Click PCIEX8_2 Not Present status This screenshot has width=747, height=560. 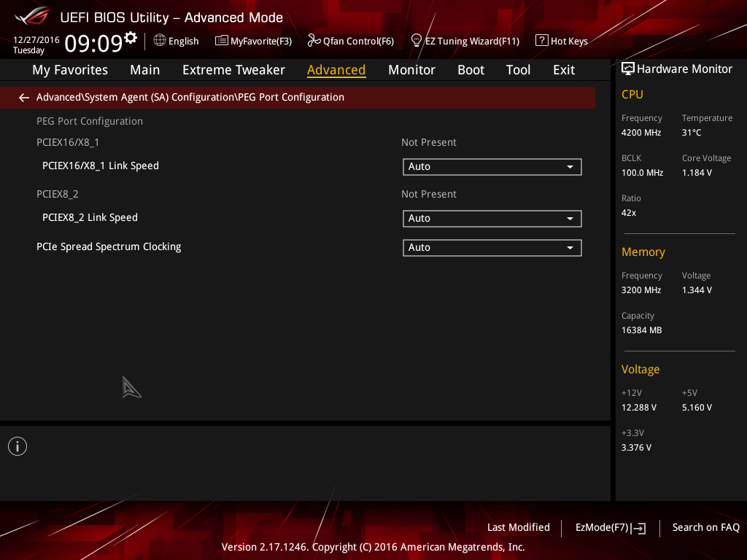tap(429, 194)
